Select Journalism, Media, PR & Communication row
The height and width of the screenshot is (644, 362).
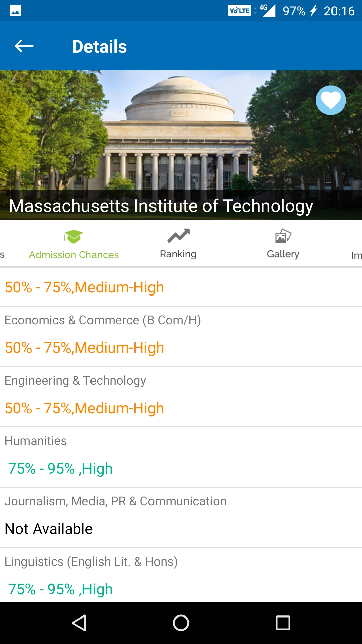click(181, 518)
